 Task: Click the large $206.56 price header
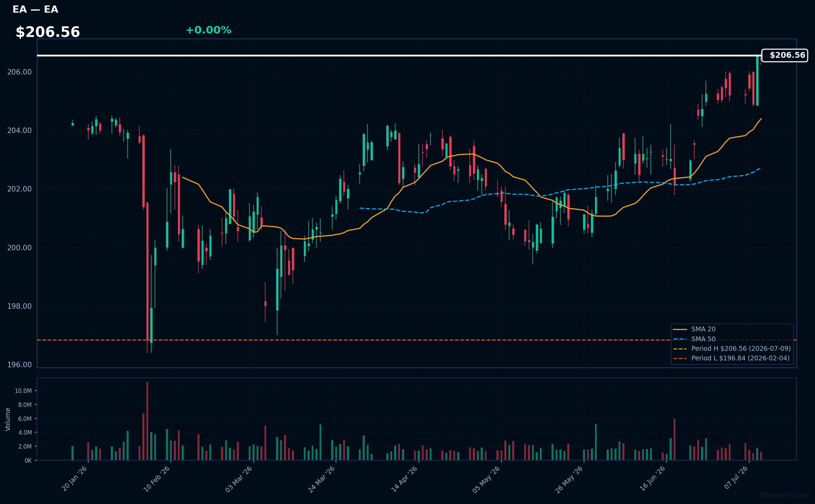click(48, 32)
